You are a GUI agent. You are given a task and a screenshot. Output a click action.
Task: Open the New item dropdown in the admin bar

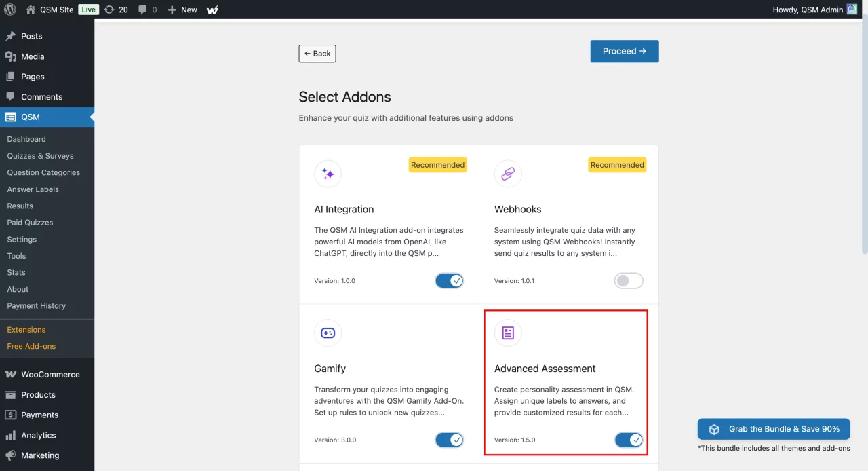(x=181, y=10)
